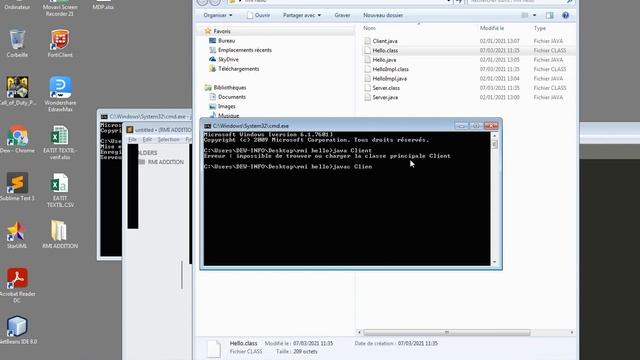Viewport: 640px width, 360px height.
Task: Open Selection menu in Sublime Text window
Action: tap(169, 139)
